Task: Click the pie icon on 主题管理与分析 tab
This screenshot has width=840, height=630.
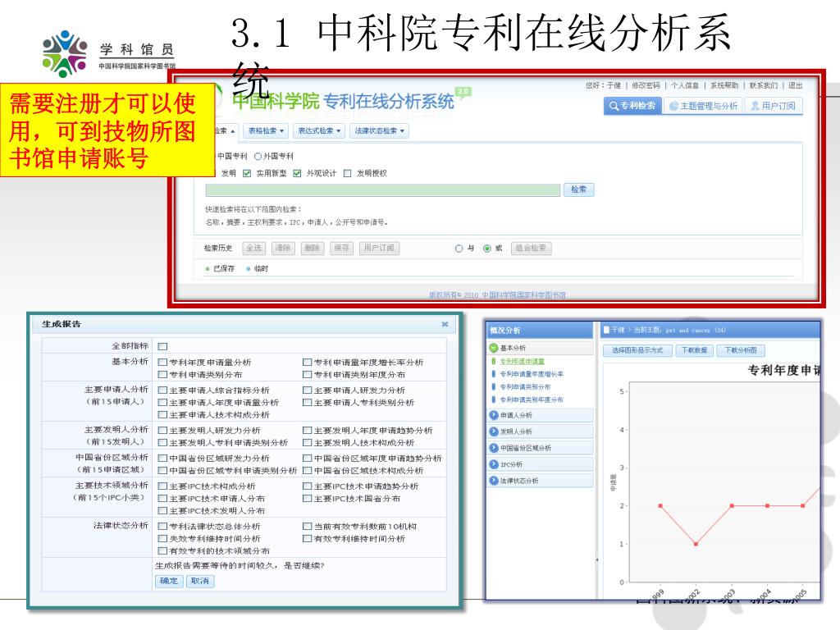Action: tap(674, 106)
